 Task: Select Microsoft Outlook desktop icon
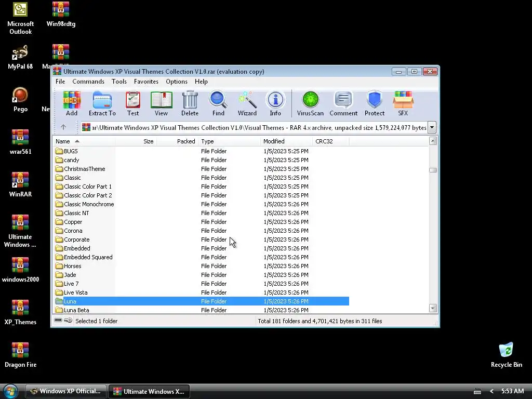[x=20, y=18]
